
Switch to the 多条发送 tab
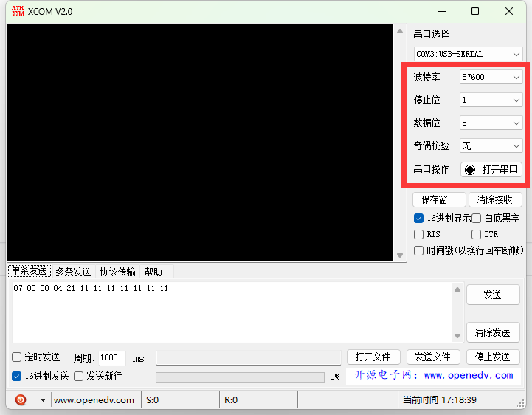[73, 272]
